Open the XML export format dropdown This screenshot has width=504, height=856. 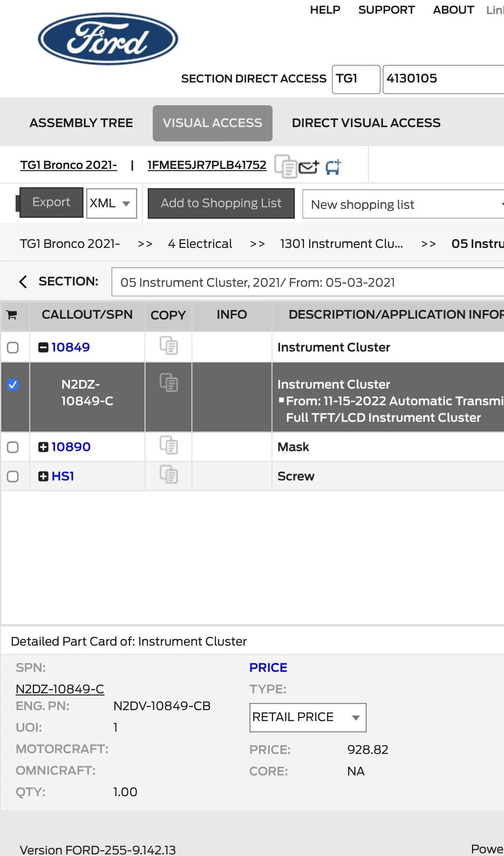(x=112, y=203)
